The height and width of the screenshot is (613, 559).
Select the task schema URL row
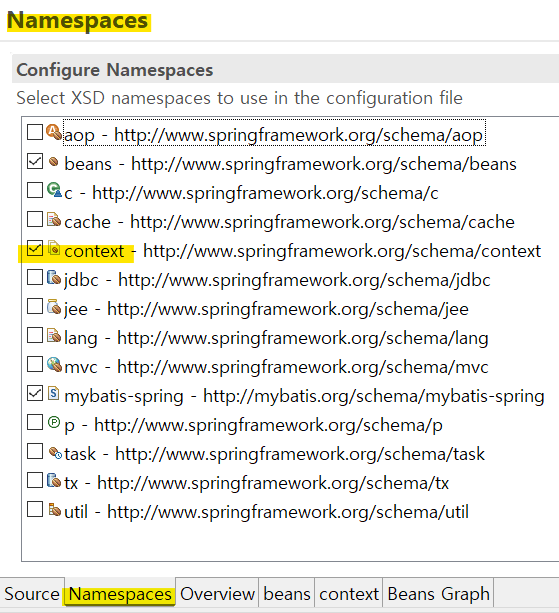point(274,454)
